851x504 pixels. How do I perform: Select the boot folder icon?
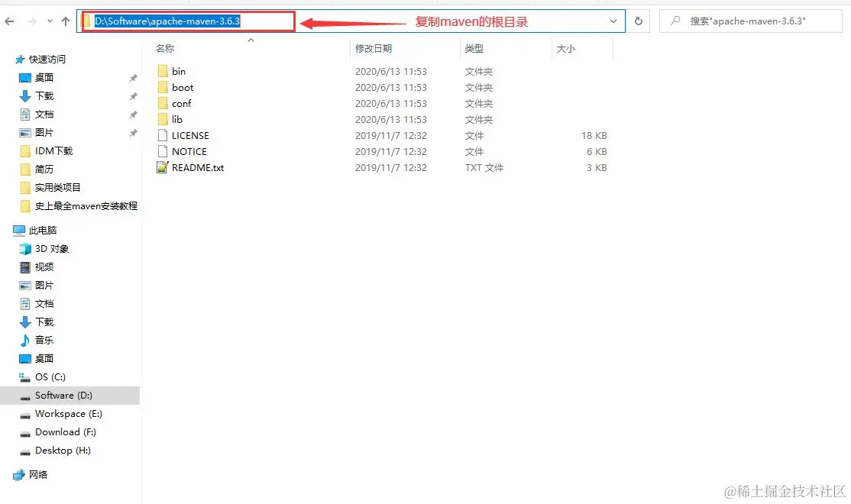coord(162,87)
